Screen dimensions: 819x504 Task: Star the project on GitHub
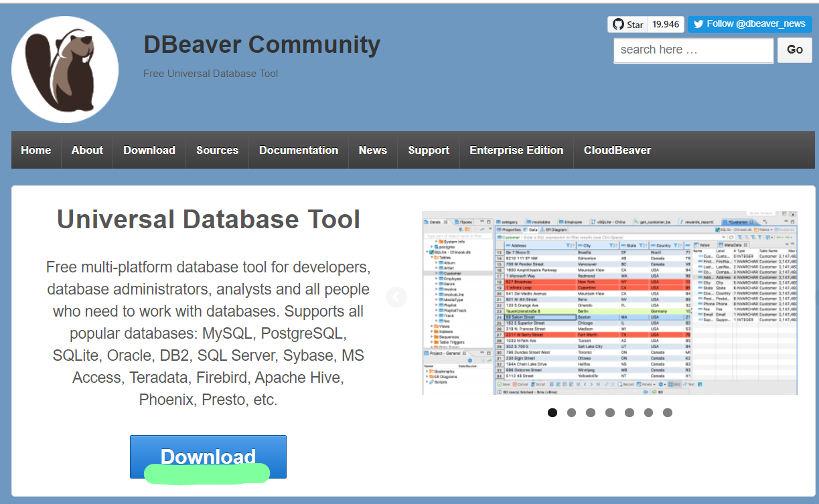click(x=627, y=24)
